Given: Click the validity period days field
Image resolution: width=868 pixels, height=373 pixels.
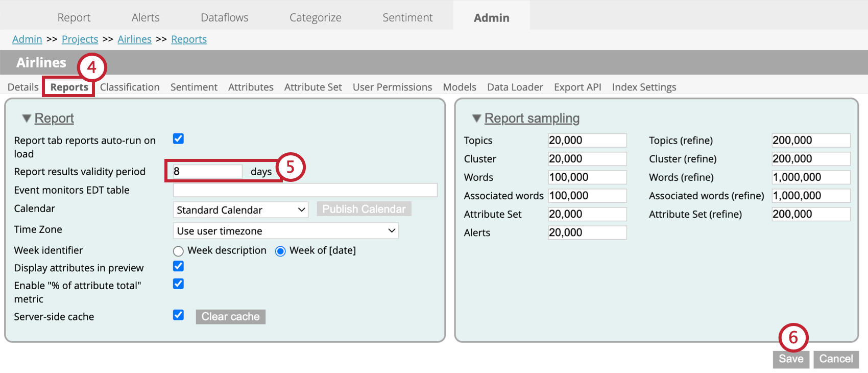Looking at the screenshot, I should (207, 172).
